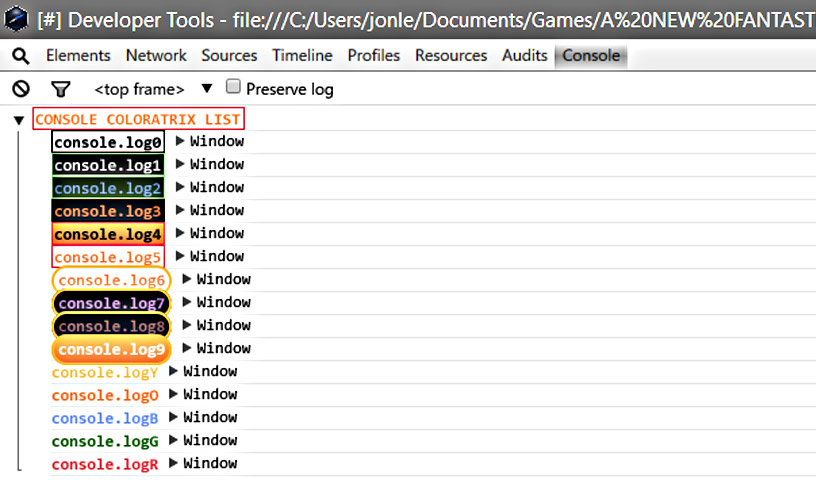Expand the Window object next to console.log8
816x480 pixels.
coord(187,324)
